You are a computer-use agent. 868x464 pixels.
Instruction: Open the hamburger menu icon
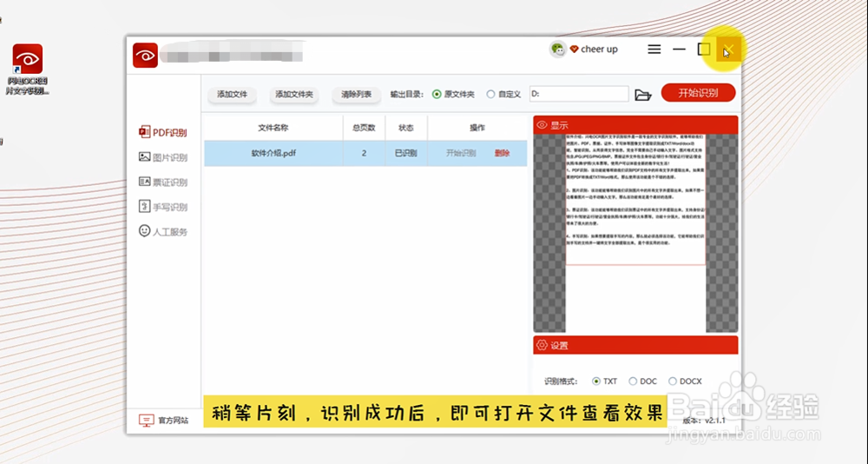click(654, 50)
